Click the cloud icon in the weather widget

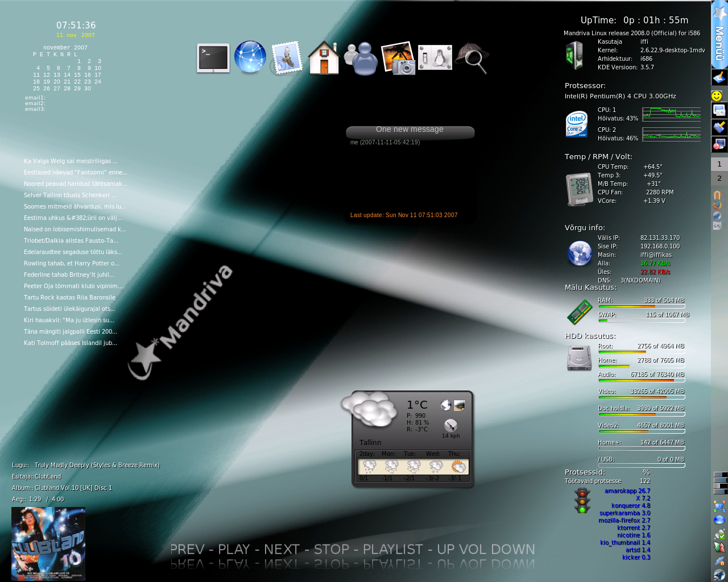pos(370,409)
